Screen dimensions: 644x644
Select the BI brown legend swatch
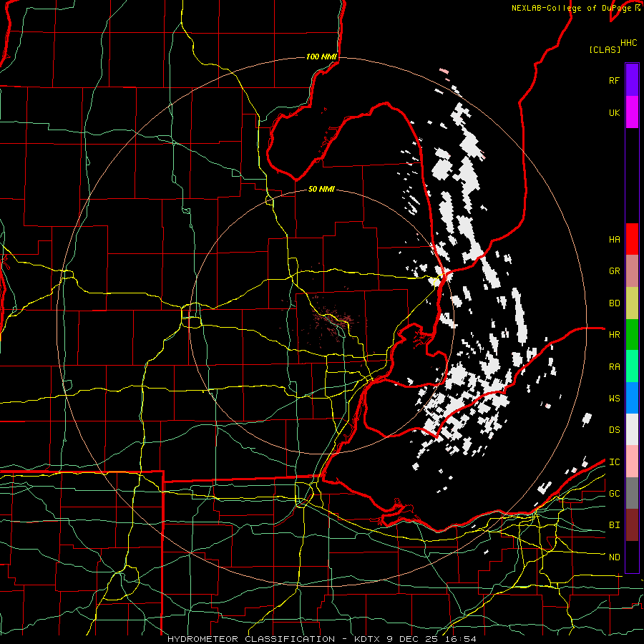pos(632,525)
